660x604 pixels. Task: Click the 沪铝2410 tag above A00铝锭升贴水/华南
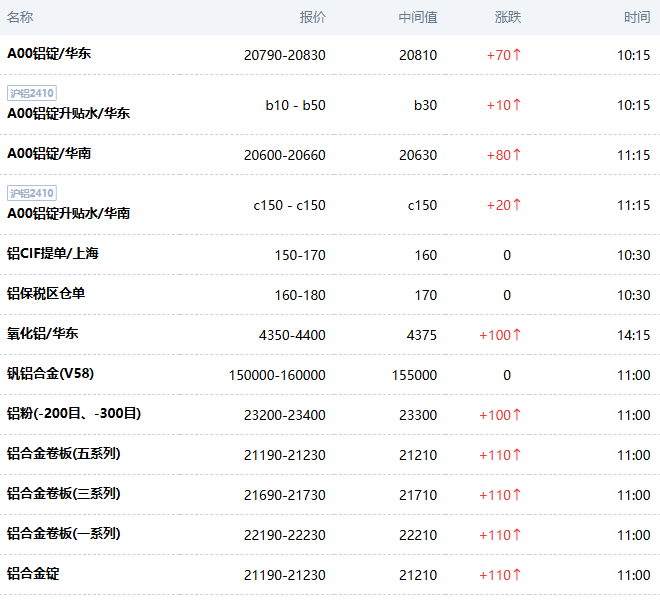[x=32, y=193]
